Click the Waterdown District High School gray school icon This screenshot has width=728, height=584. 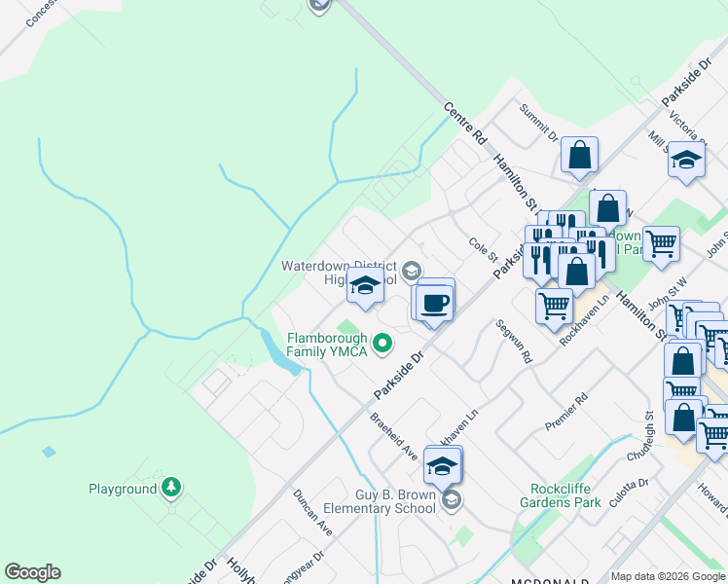[x=412, y=272]
